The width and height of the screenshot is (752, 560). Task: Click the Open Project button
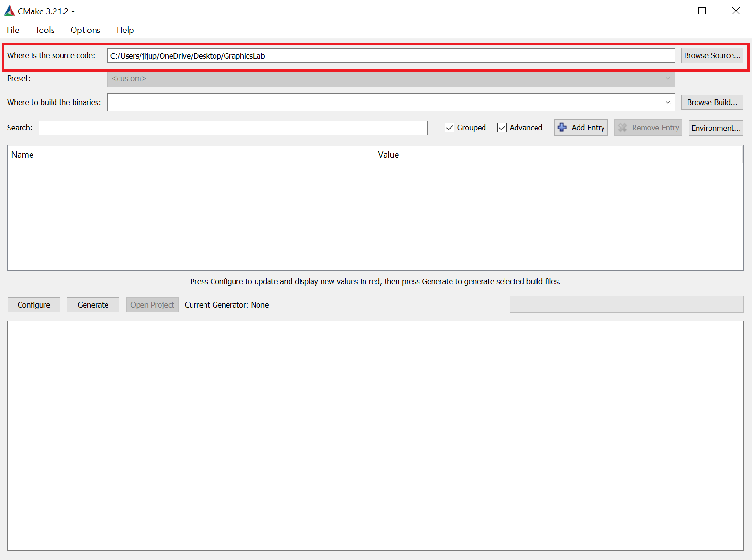click(152, 305)
